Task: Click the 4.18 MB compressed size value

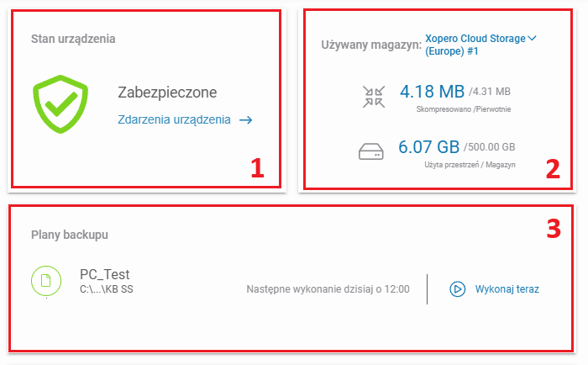Action: (x=432, y=90)
